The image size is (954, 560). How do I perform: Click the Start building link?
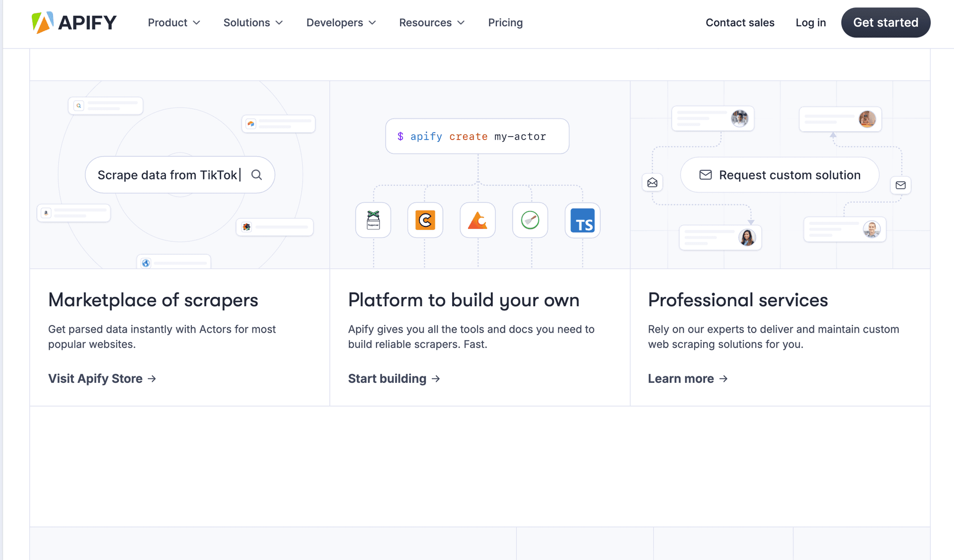394,379
